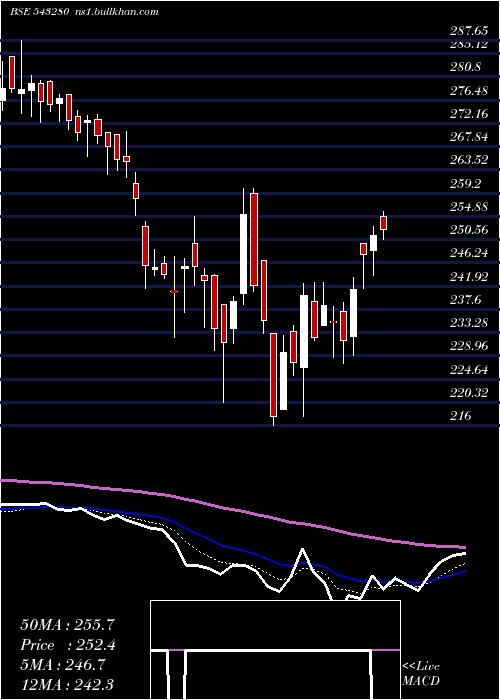Pick the 254.88 price level label

click(x=469, y=206)
